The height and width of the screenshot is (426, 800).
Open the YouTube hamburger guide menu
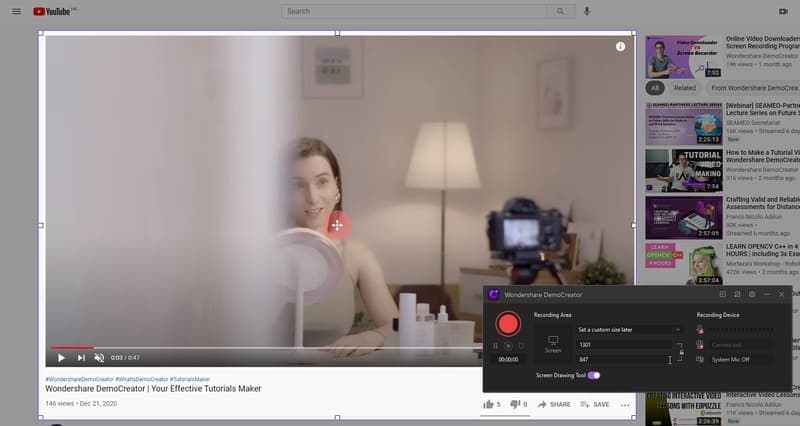16,11
